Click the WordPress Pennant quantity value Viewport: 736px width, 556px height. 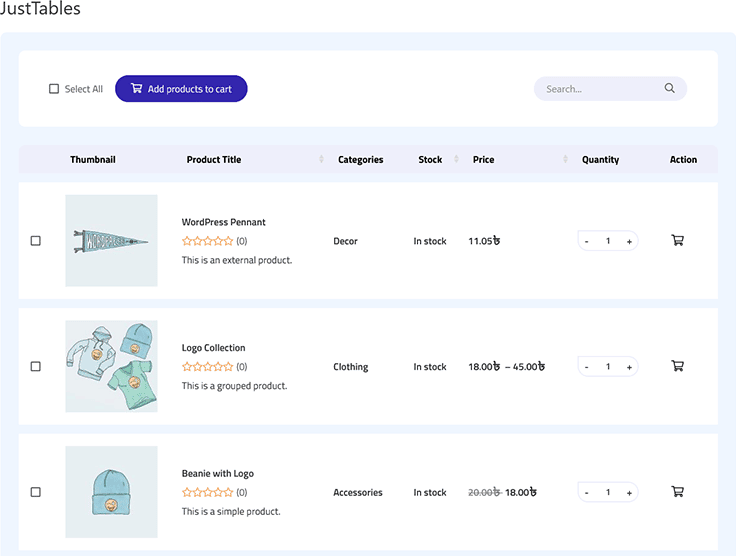(608, 241)
